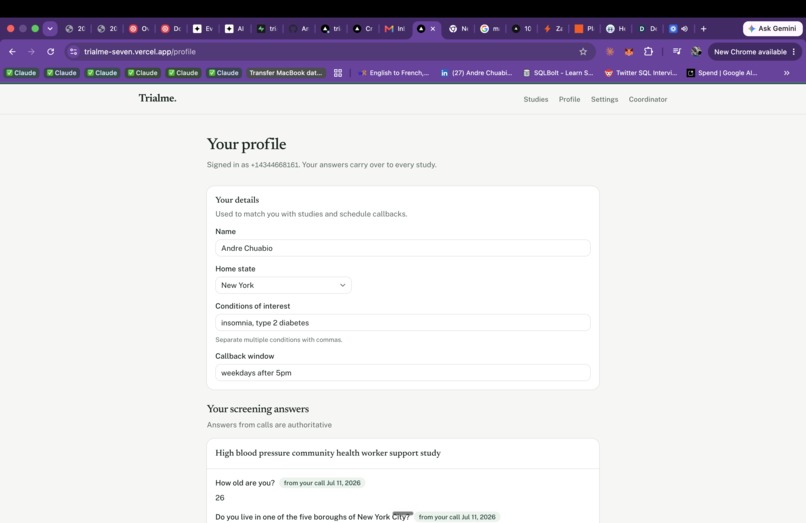The height and width of the screenshot is (523, 806).
Task: Switch to the tab playing audio
Action: [679, 29]
